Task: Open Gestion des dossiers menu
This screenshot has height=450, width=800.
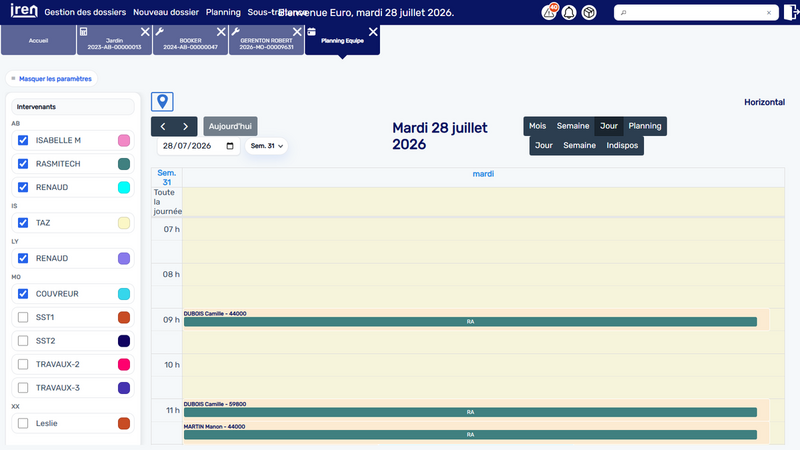Action: 85,12
